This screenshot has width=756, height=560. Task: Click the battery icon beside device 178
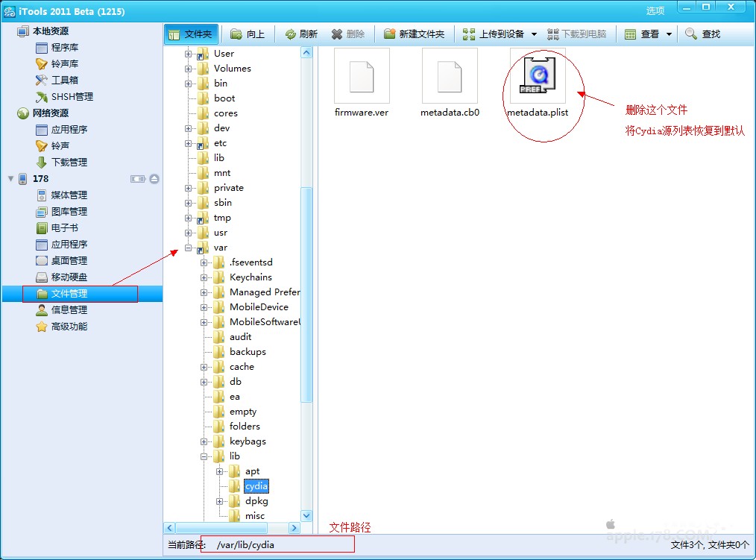(138, 179)
